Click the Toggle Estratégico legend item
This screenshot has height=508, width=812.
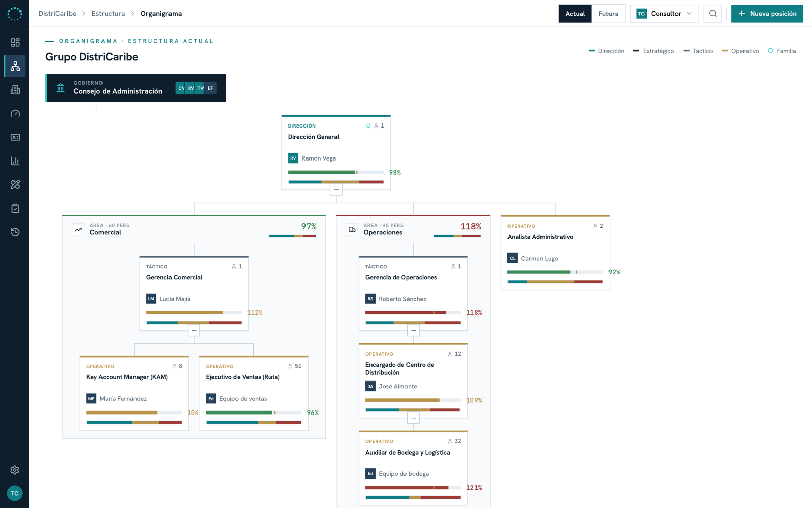654,51
